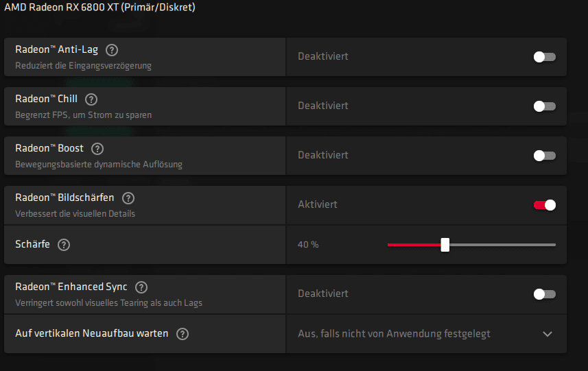Open help icon next to Radeon Enhanced Sync
The image size is (588, 371).
point(141,287)
